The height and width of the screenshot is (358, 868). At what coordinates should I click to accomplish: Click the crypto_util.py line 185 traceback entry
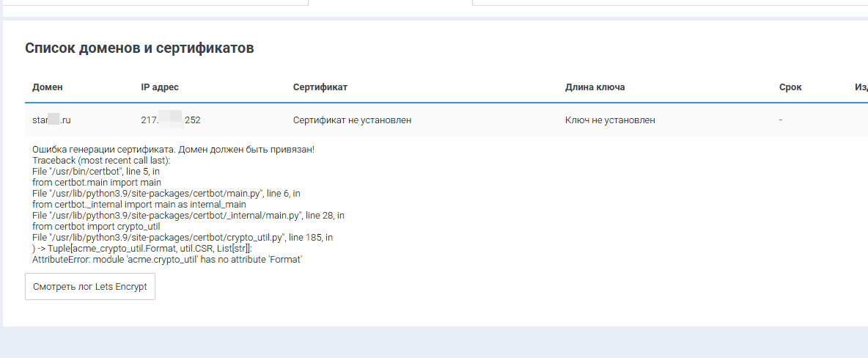[183, 238]
